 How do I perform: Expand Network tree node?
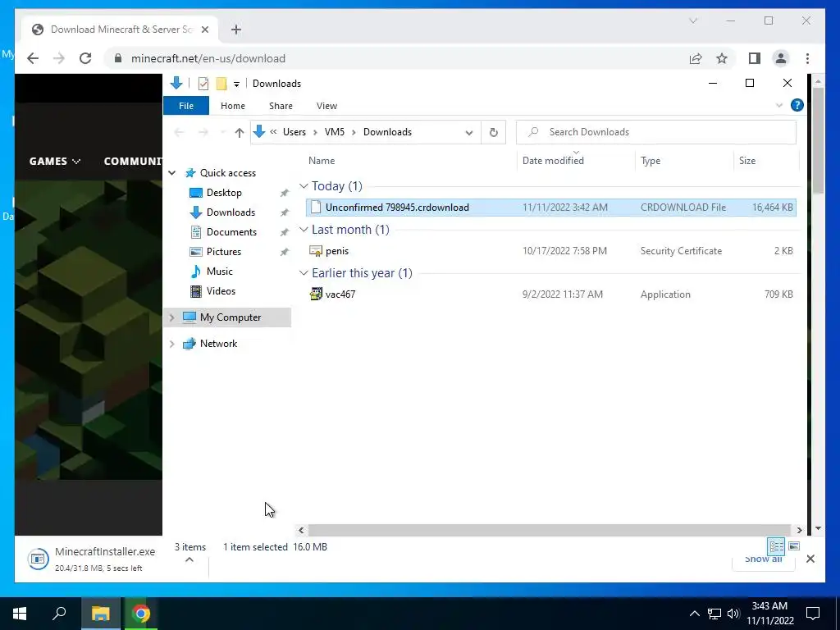172,344
